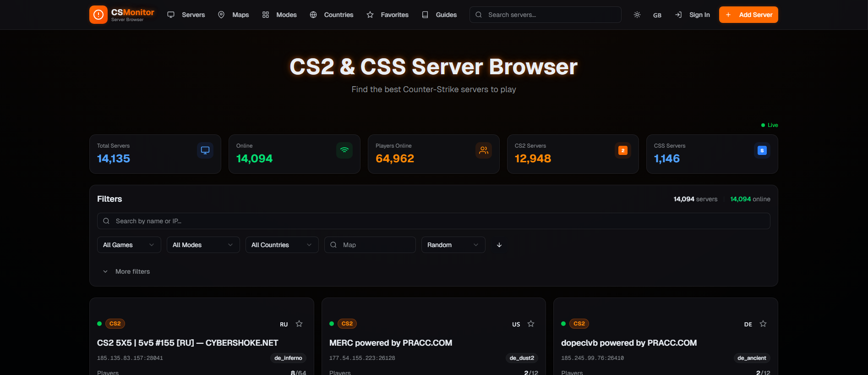Viewport: 868px width, 375px height.
Task: Favorite the dopeclvb server with star
Action: click(x=763, y=324)
